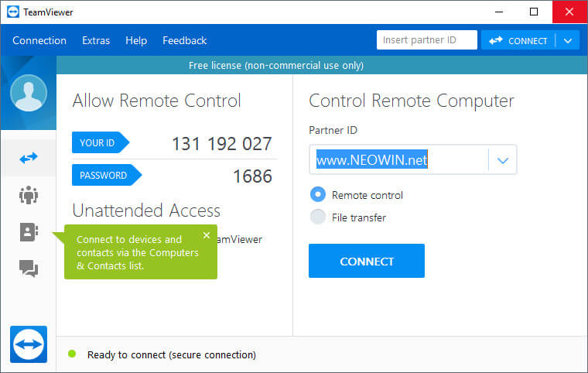Screen dimensions: 588x373
Task: Open the Extras menu
Action: tap(96, 40)
